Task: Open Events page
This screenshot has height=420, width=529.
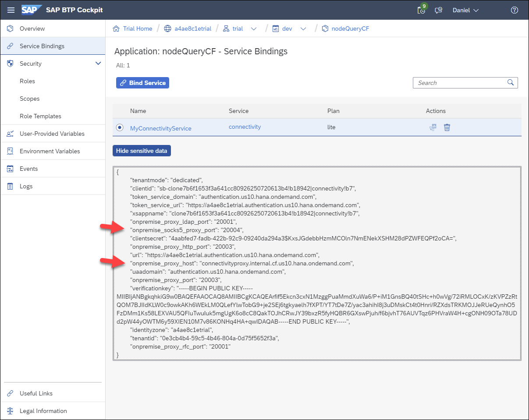Action: tap(29, 169)
